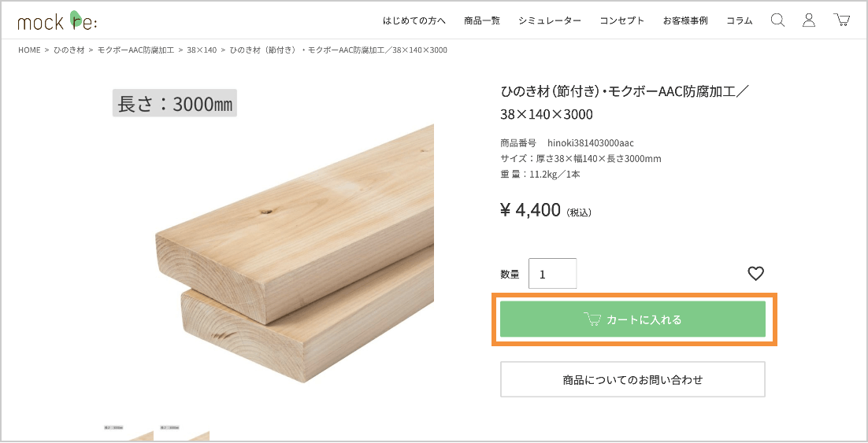This screenshot has height=443, width=868.
Task: Open the user account icon
Action: (x=809, y=20)
